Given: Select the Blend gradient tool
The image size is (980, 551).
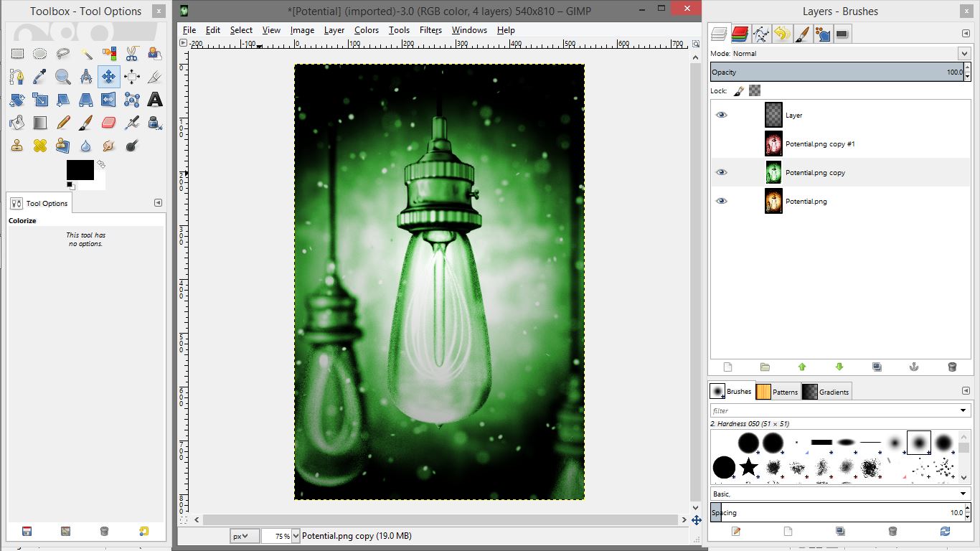Looking at the screenshot, I should (x=40, y=122).
